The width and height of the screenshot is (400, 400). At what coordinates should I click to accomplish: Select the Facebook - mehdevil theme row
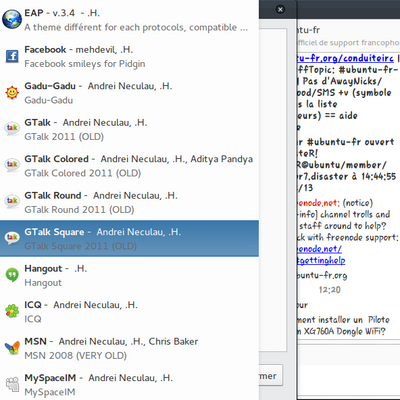click(129, 56)
